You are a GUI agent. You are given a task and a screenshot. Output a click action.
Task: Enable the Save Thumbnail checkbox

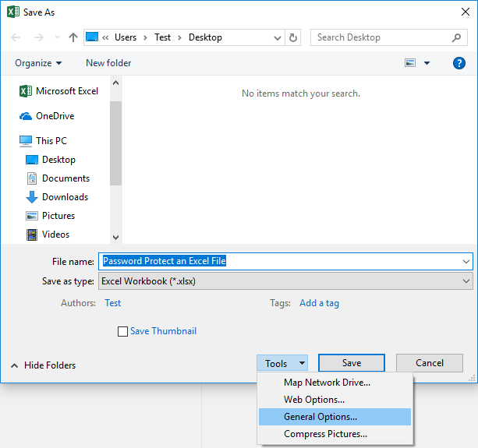(x=122, y=331)
